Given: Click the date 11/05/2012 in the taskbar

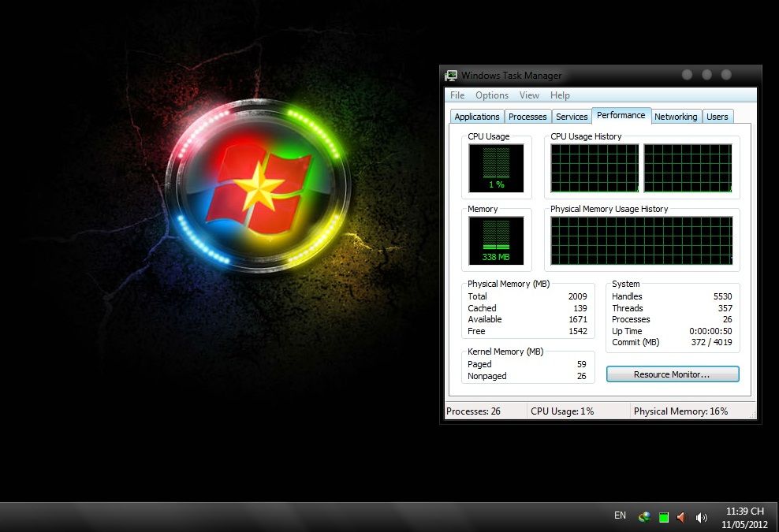Looking at the screenshot, I should [x=745, y=525].
